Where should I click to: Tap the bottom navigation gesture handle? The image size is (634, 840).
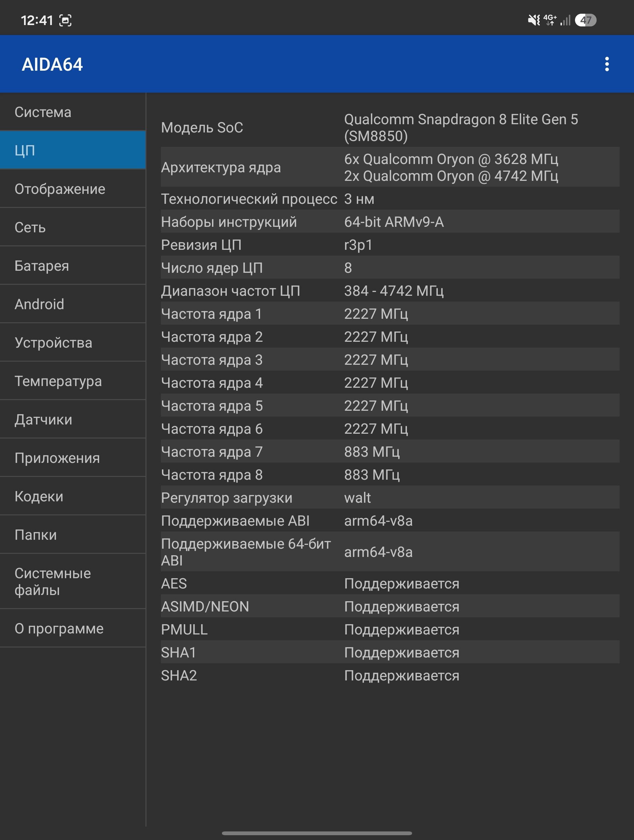317,833
